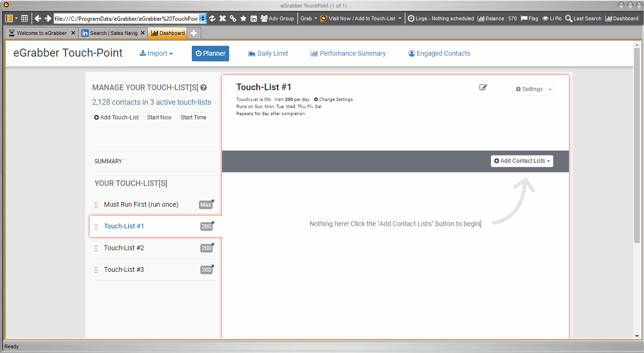This screenshot has height=353, width=644.
Task: Reload the page with refresh icon
Action: (212, 18)
